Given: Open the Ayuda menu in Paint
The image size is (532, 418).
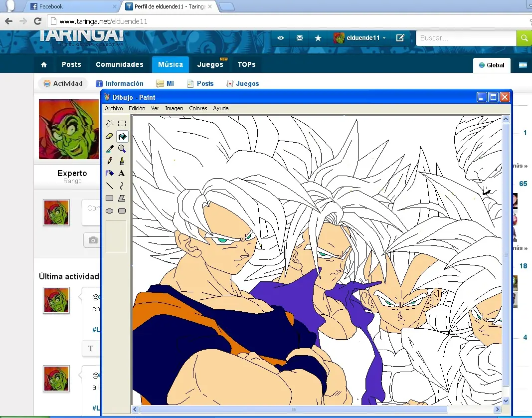Looking at the screenshot, I should [x=220, y=108].
